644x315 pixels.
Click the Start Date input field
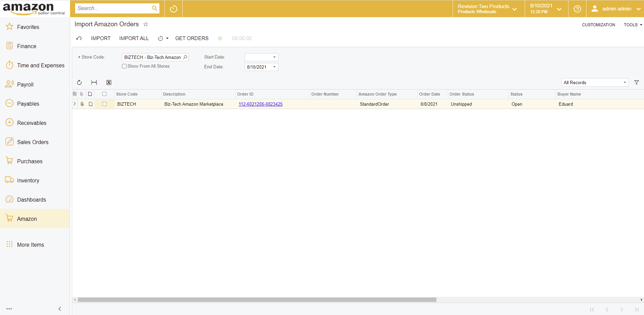[x=258, y=57]
